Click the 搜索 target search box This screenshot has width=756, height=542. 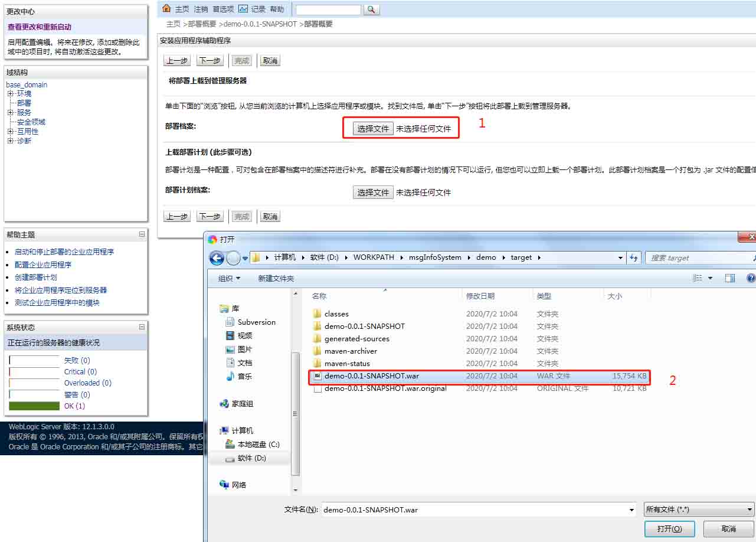pyautogui.click(x=700, y=258)
